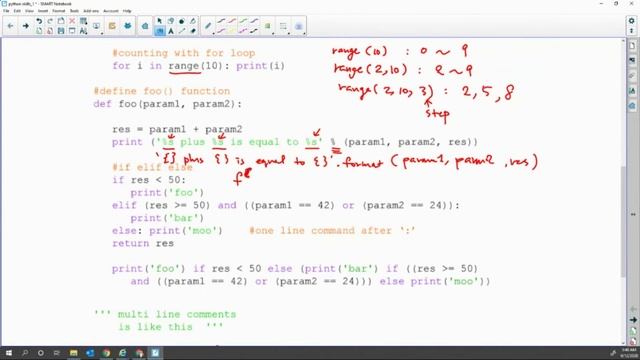Switch to SMART Notebook taskbar button
This screenshot has width=640, height=360.
(x=155, y=353)
